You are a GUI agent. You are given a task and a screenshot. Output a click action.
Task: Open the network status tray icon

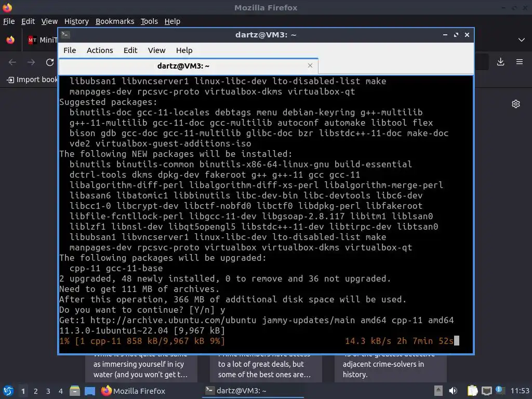click(486, 391)
